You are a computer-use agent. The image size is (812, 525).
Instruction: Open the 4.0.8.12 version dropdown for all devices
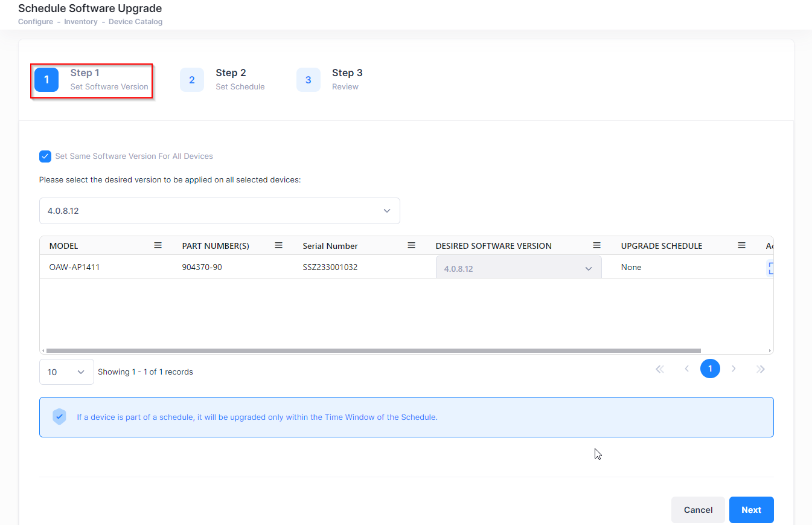[220, 211]
